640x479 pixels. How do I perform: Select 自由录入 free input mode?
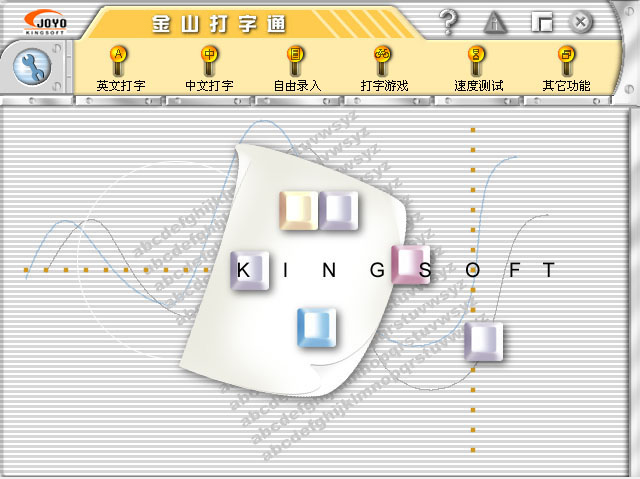pos(297,69)
